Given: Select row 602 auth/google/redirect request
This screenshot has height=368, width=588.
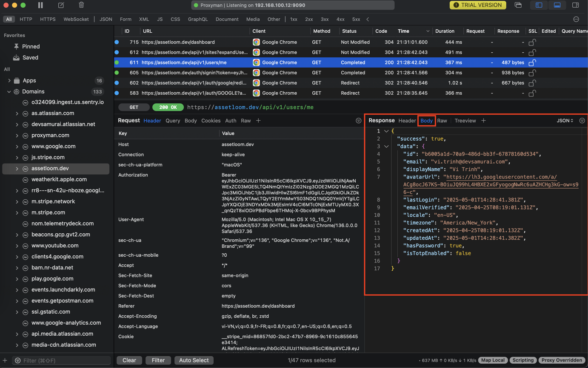Looking at the screenshot, I should coord(351,83).
